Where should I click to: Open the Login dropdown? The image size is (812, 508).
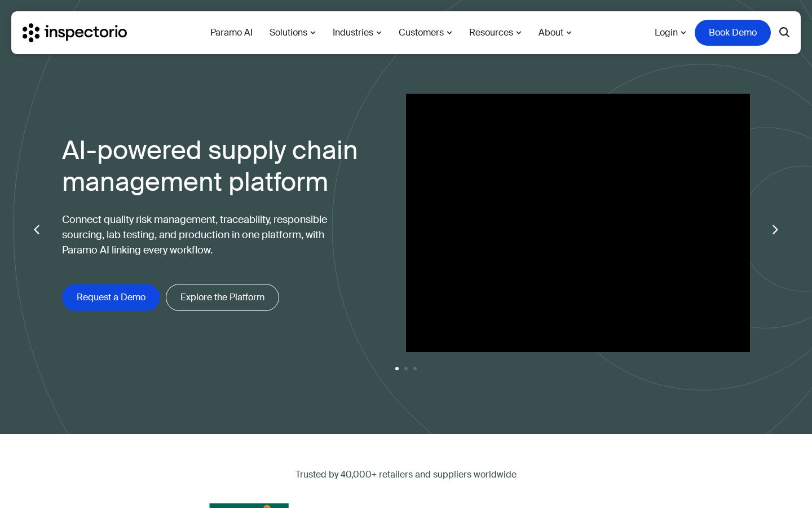[670, 32]
